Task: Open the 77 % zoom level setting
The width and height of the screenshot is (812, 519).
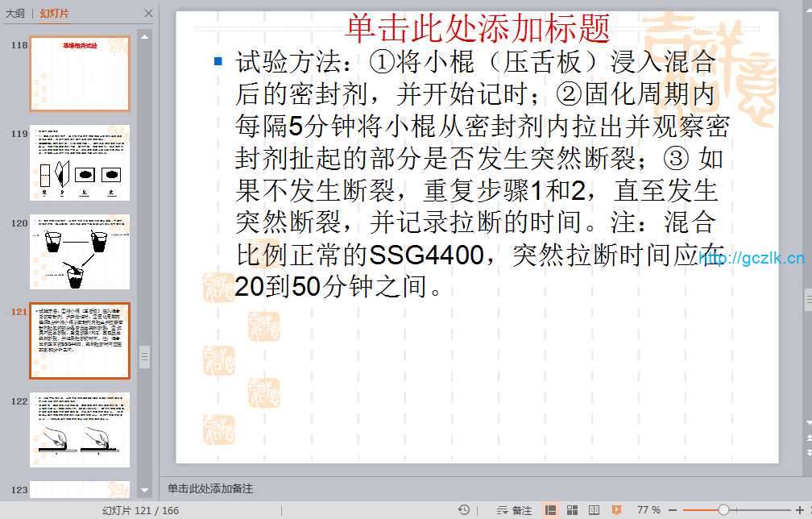Action: click(648, 510)
